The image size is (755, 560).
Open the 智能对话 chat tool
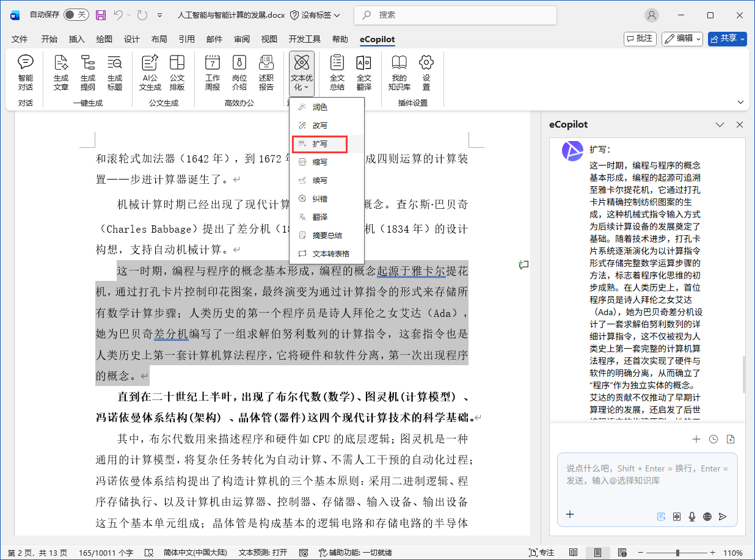pyautogui.click(x=25, y=73)
